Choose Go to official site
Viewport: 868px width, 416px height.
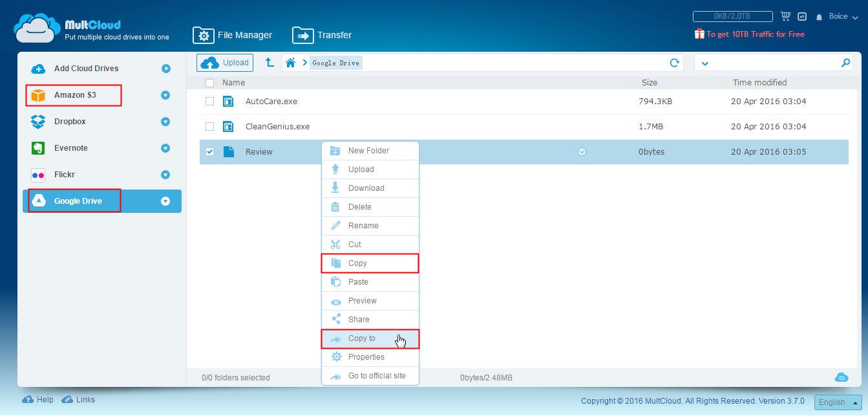point(370,376)
